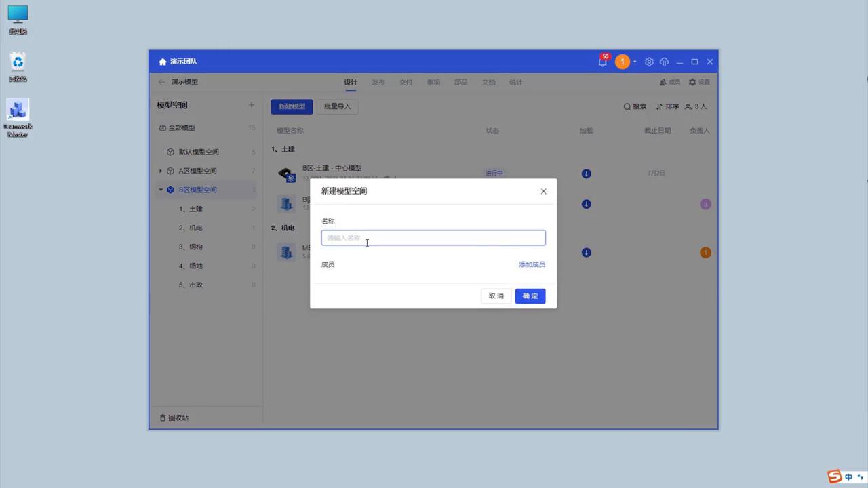The image size is (868, 488).
Task: Click the 演示模型 project title
Action: pos(184,82)
